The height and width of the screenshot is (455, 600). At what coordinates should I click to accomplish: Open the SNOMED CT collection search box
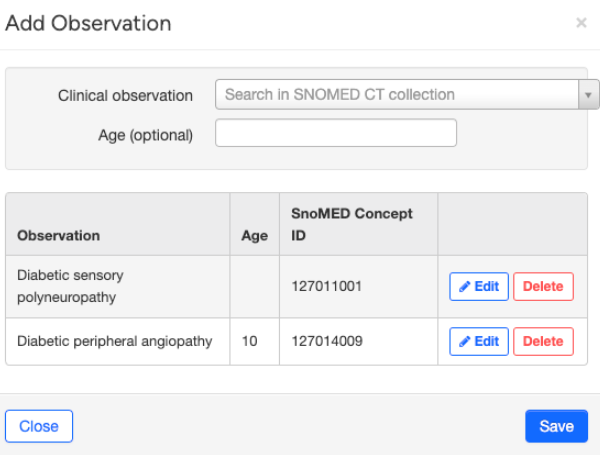397,95
